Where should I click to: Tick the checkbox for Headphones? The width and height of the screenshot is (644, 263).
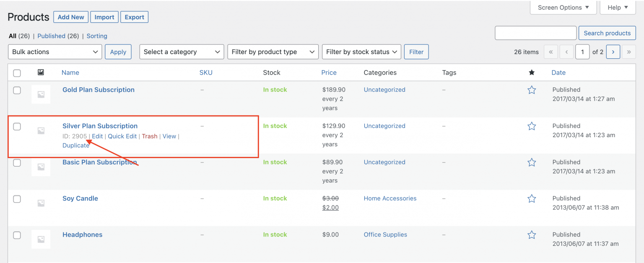point(17,235)
